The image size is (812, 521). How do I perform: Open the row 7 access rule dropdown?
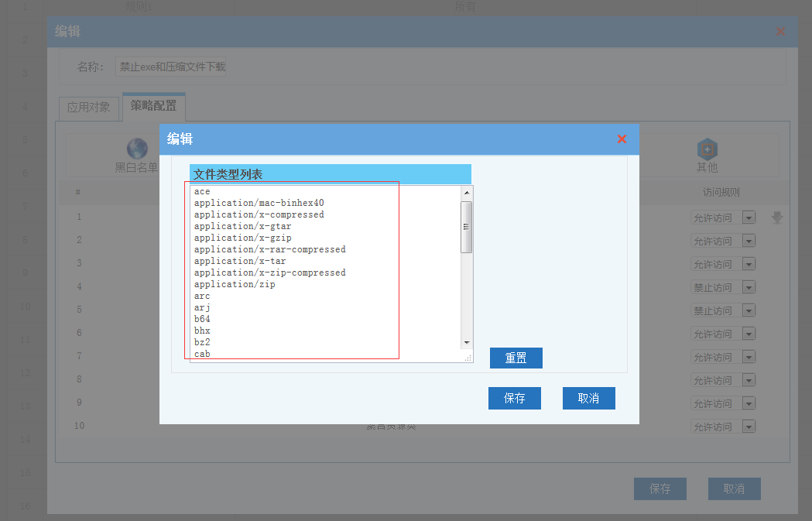[x=749, y=358]
